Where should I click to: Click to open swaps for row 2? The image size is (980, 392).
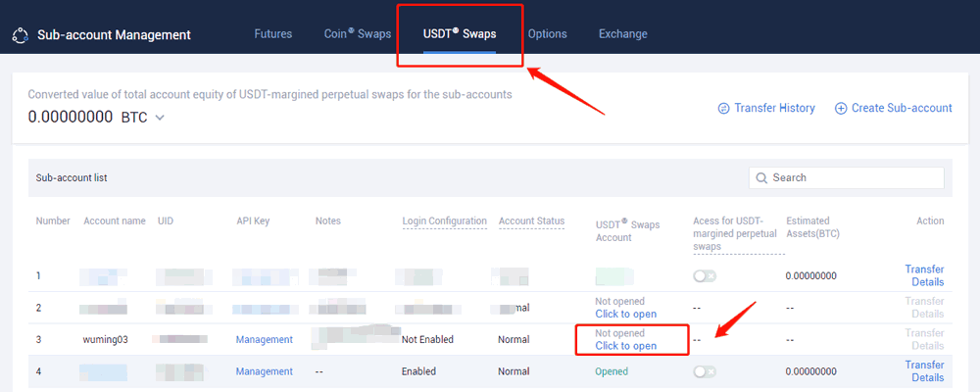625,314
